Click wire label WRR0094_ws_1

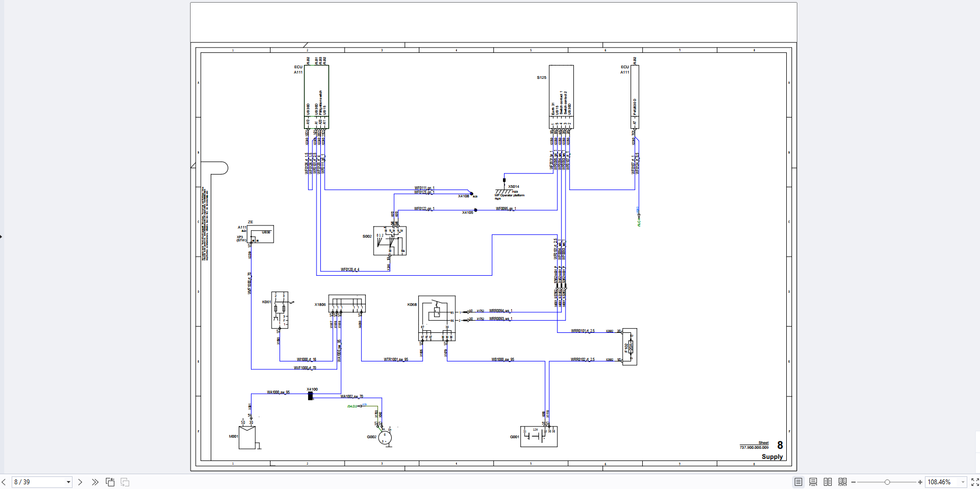click(x=501, y=311)
